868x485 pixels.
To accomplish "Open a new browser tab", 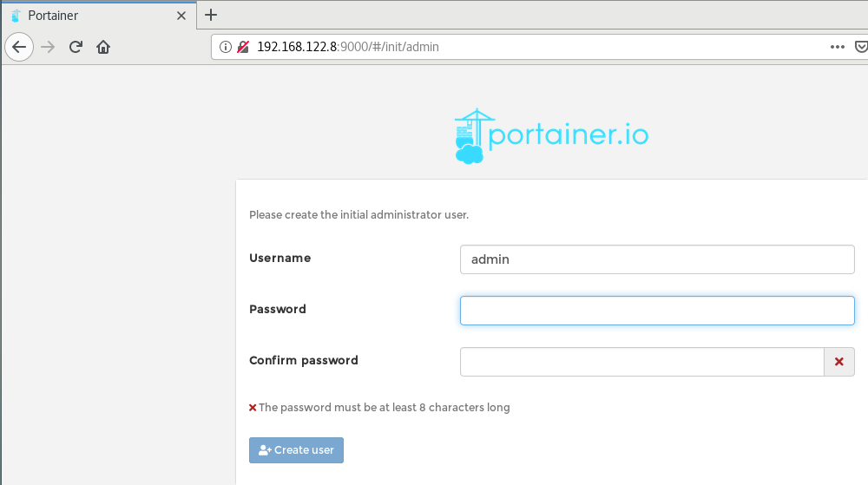I will pyautogui.click(x=211, y=15).
